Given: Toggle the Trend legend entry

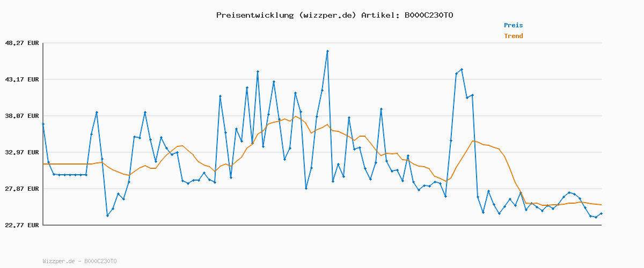Looking at the screenshot, I should pyautogui.click(x=513, y=36).
